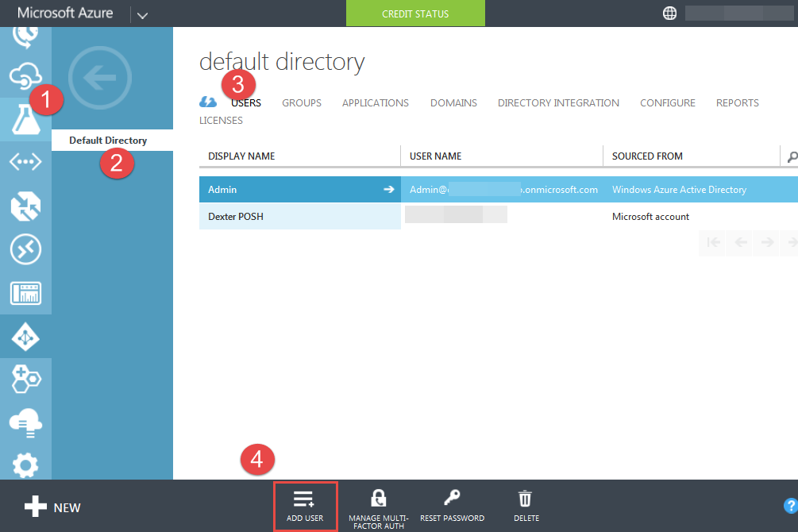
Task: Open the Marketplace hexagons icon in sidebar
Action: coord(25,380)
